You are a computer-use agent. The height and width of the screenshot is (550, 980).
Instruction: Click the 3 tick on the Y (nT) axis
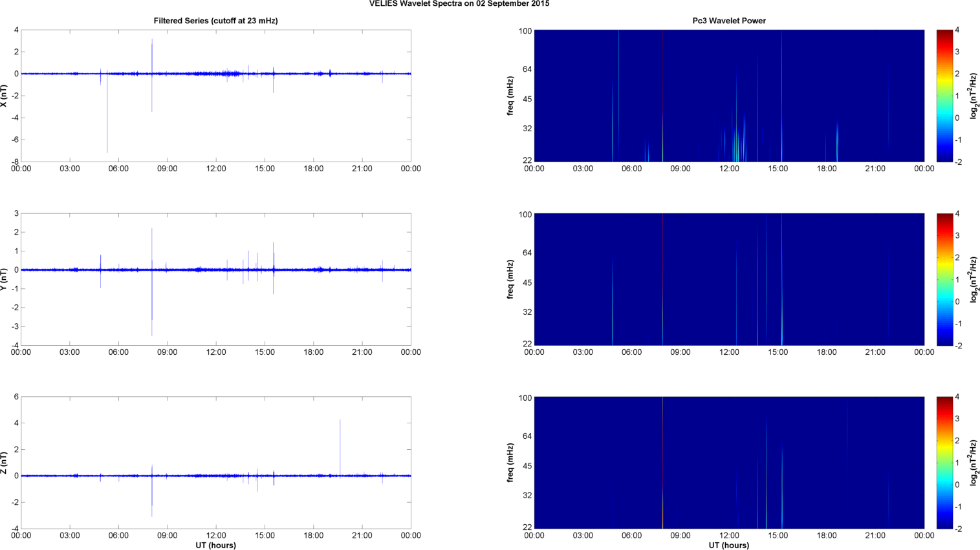click(16, 213)
